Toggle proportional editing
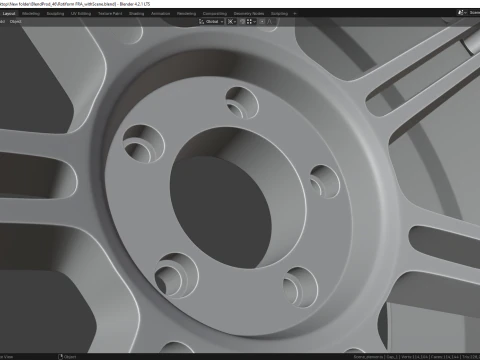This screenshot has width=480, height=360. (262, 22)
